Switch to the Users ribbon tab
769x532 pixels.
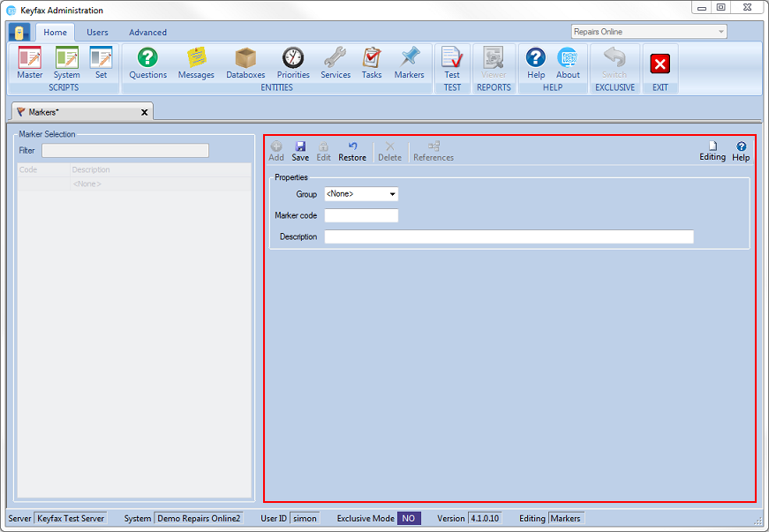tap(97, 33)
